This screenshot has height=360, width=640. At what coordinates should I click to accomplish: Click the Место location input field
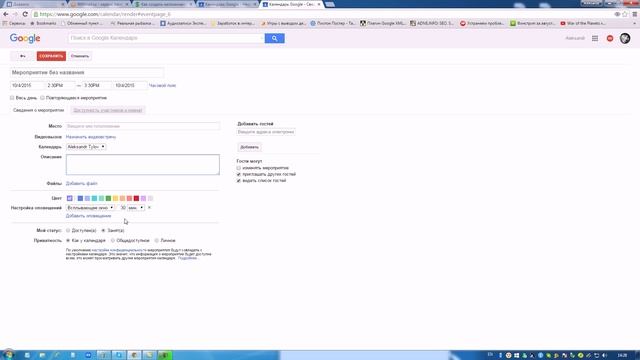143,126
